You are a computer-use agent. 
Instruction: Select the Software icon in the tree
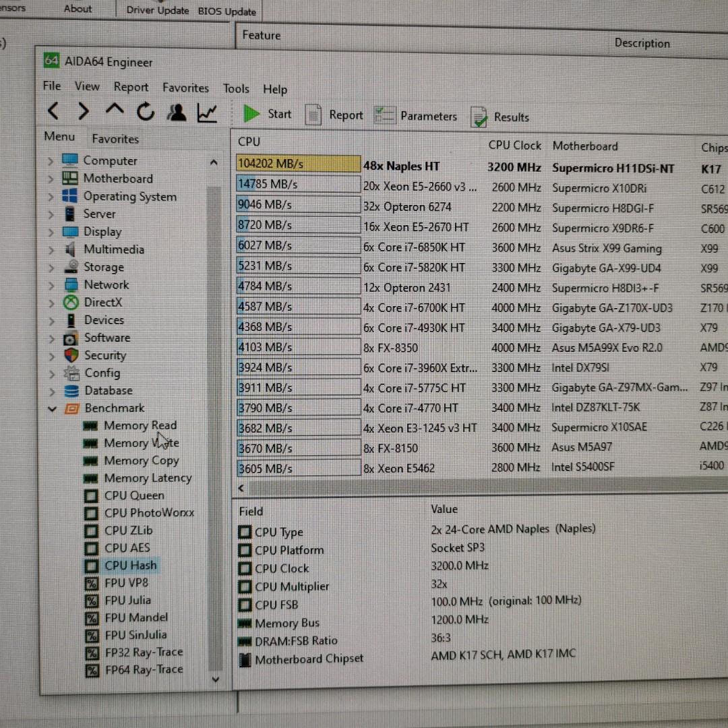[71, 338]
